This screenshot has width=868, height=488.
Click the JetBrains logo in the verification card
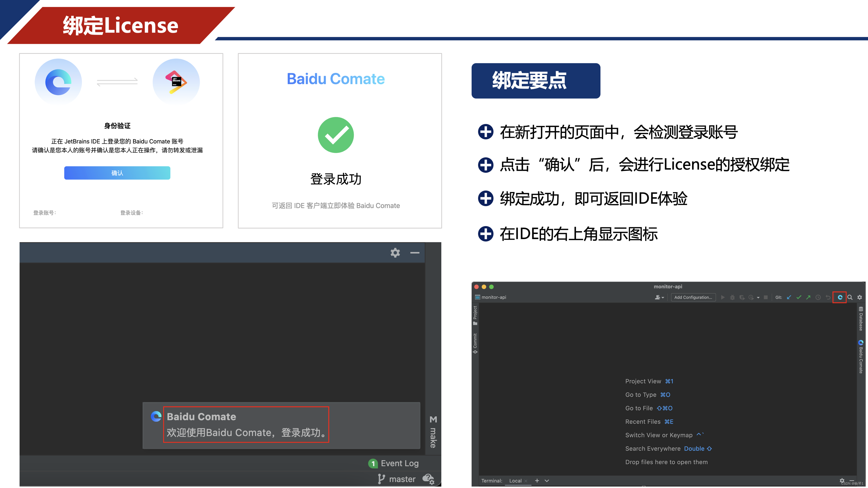coord(176,82)
